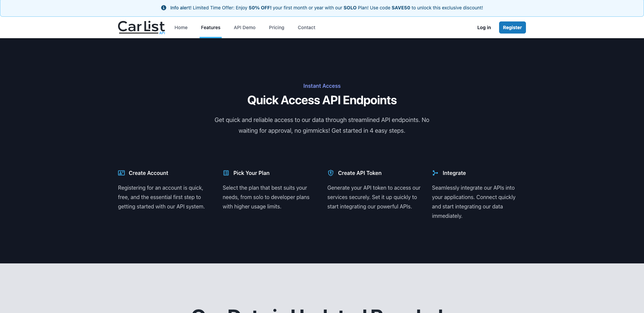644x313 pixels.
Task: Open the API Demo page
Action: pyautogui.click(x=245, y=27)
